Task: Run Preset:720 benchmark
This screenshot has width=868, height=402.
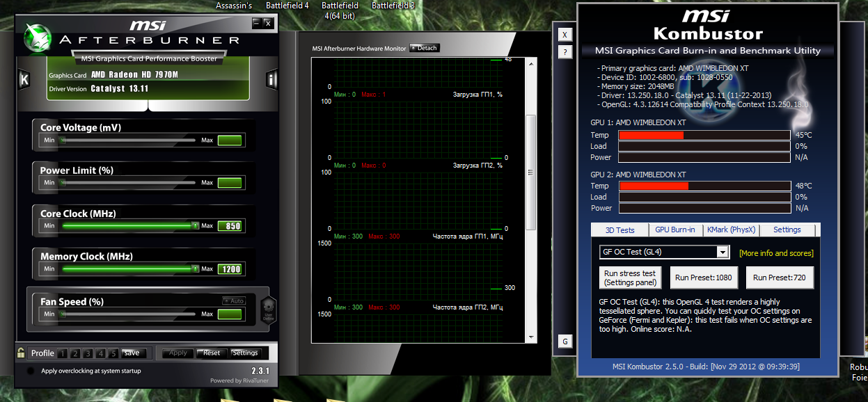Action: [x=780, y=278]
